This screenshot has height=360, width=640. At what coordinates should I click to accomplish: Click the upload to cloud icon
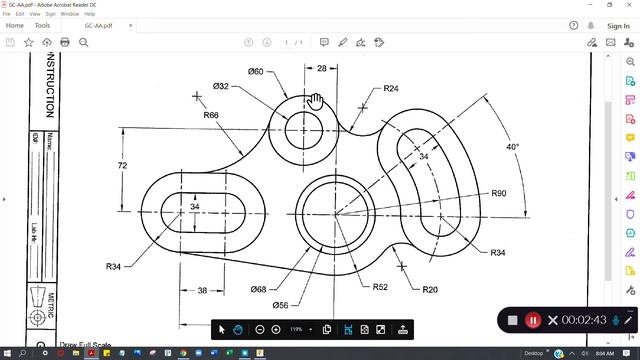(x=47, y=42)
